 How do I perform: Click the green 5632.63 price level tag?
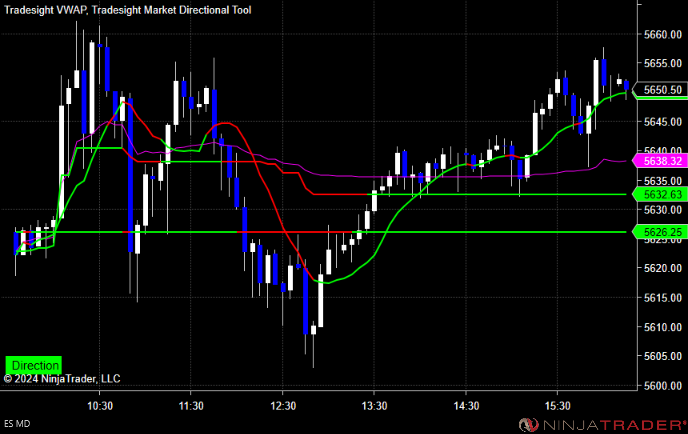(x=660, y=194)
